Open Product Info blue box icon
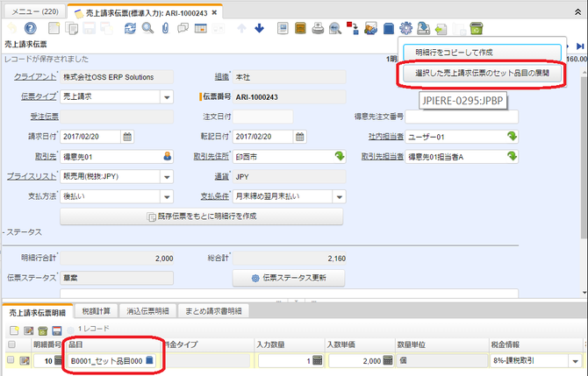 tap(389, 28)
